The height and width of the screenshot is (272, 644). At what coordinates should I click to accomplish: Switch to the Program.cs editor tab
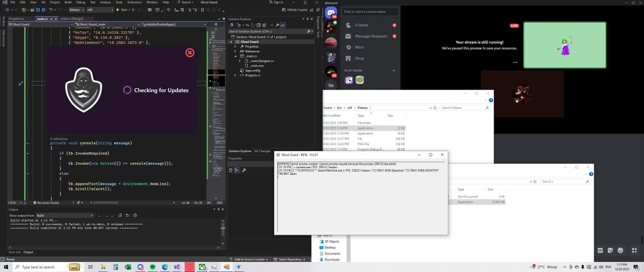[x=16, y=19]
